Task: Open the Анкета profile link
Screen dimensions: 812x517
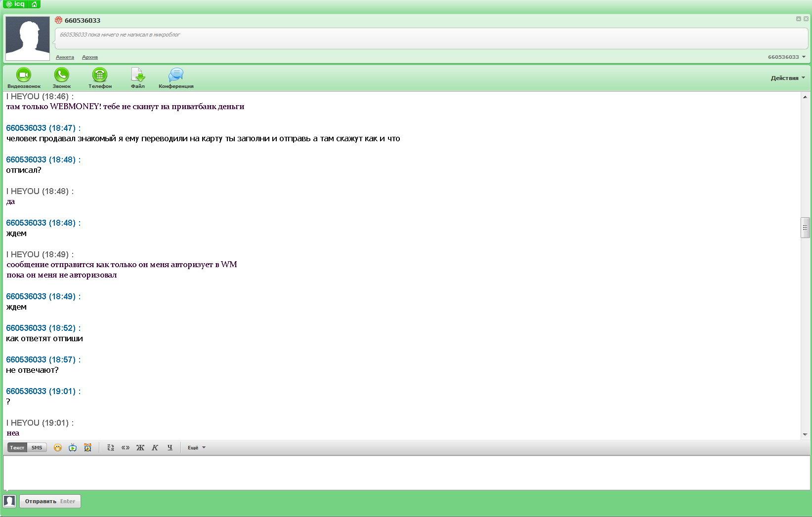Action: click(65, 57)
